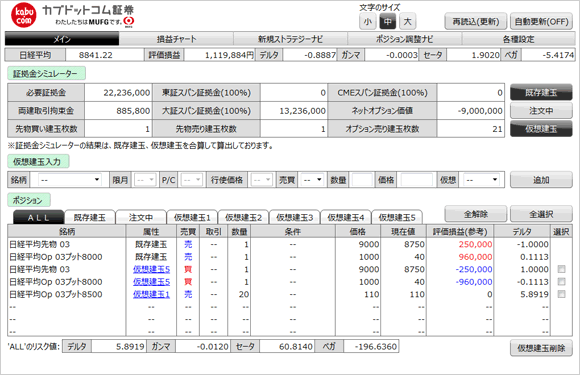
Task: Click the 価格 input field
Action: click(x=417, y=180)
